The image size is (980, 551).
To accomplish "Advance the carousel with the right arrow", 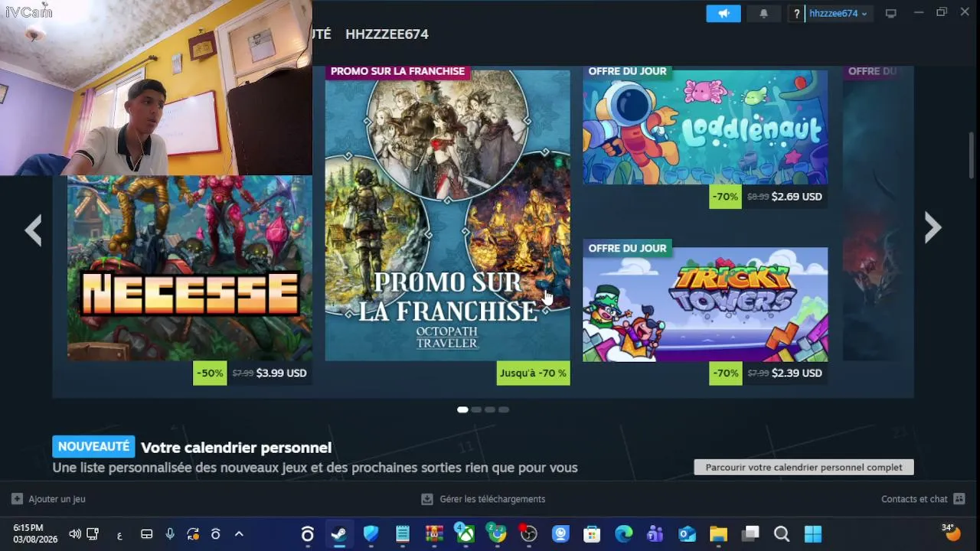I will [x=933, y=228].
